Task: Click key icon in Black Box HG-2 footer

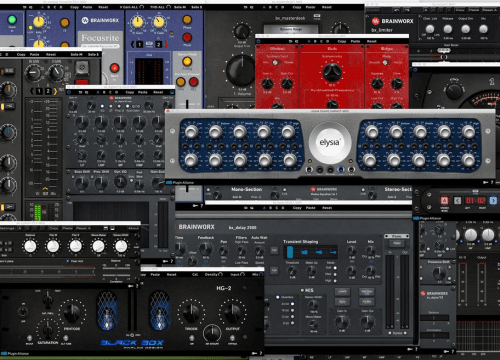Action: pyautogui.click(x=254, y=353)
